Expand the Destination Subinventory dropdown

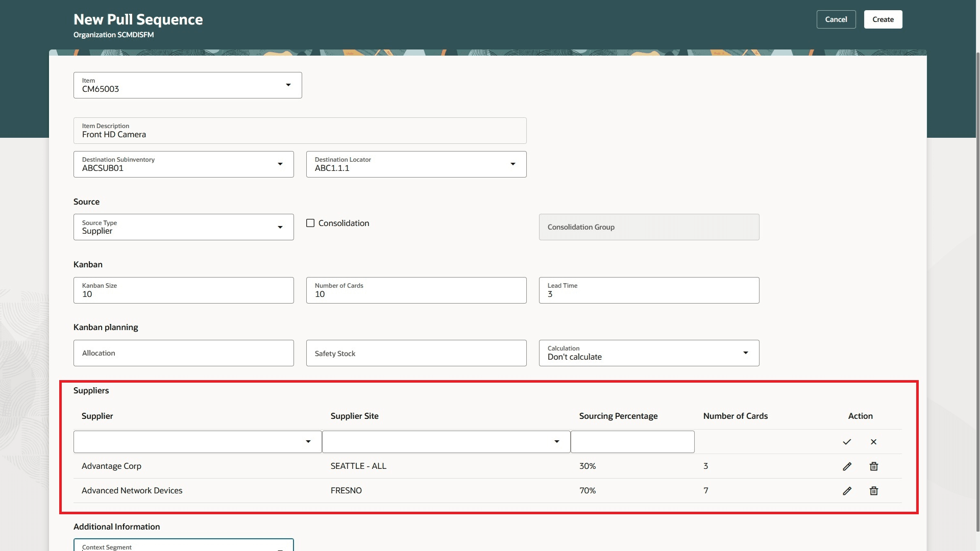280,164
